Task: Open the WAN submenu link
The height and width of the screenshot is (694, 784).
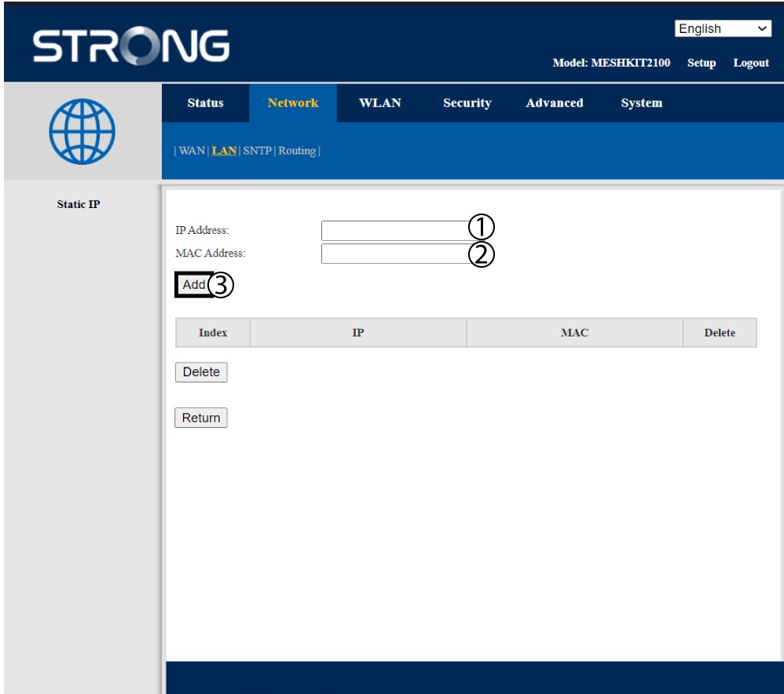Action: click(x=192, y=151)
